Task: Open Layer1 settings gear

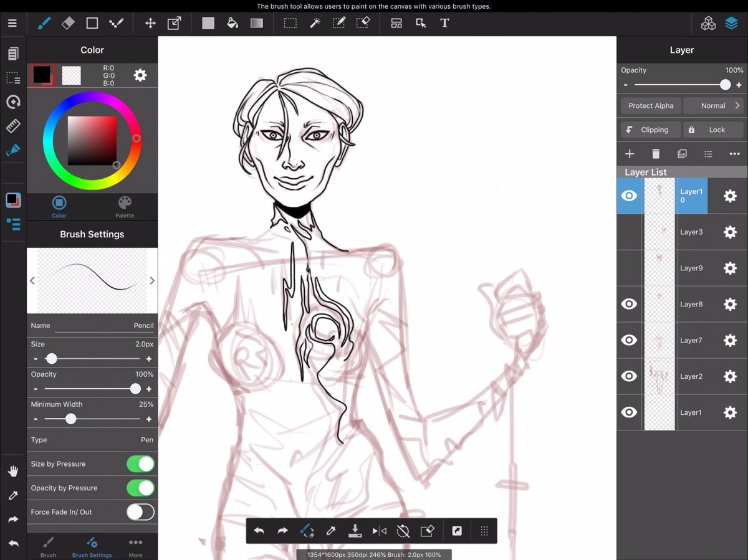Action: point(730,412)
